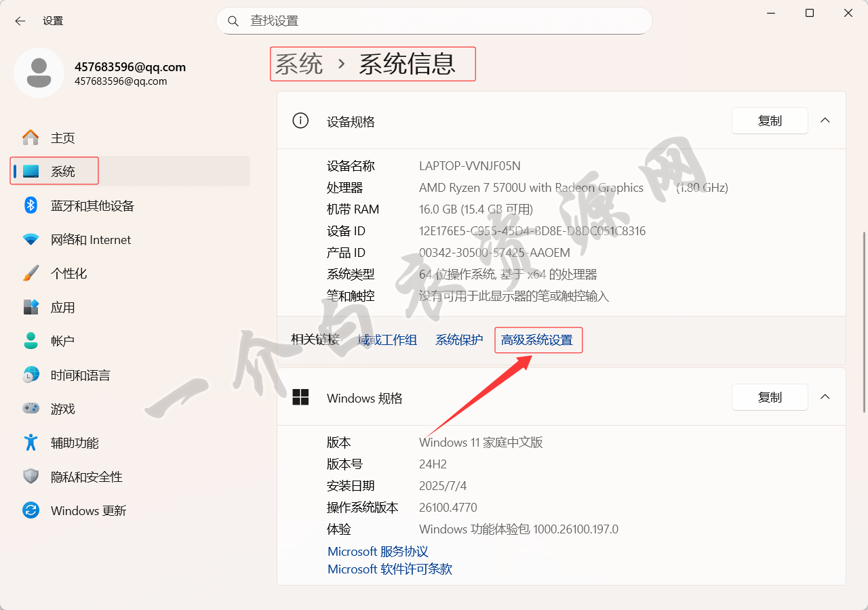
Task: Click the Windows Update sync icon
Action: tap(31, 510)
